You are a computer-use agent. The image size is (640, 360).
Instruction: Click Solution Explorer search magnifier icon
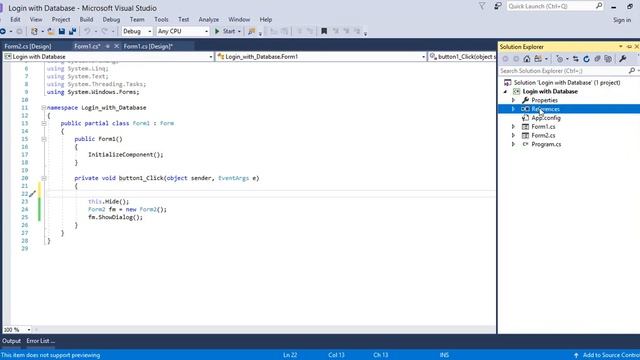click(x=631, y=71)
